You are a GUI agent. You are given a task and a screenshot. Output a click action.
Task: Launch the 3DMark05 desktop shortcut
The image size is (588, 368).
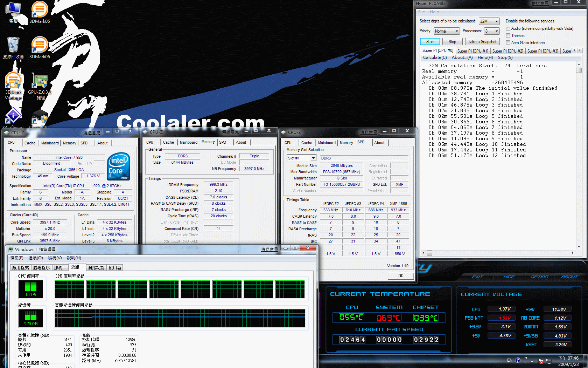pos(40,13)
